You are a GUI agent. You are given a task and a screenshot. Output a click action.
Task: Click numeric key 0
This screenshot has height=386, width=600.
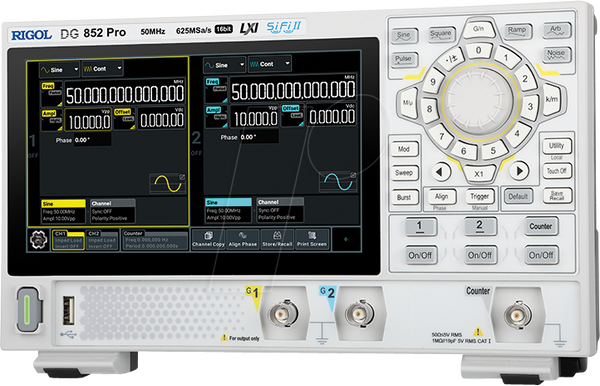pos(478,50)
